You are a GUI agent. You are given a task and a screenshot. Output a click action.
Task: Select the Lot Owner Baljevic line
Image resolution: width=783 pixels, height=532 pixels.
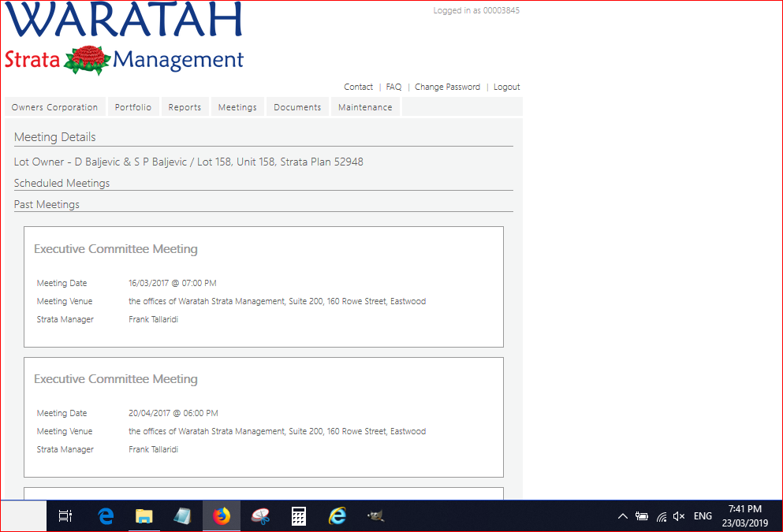click(x=188, y=162)
